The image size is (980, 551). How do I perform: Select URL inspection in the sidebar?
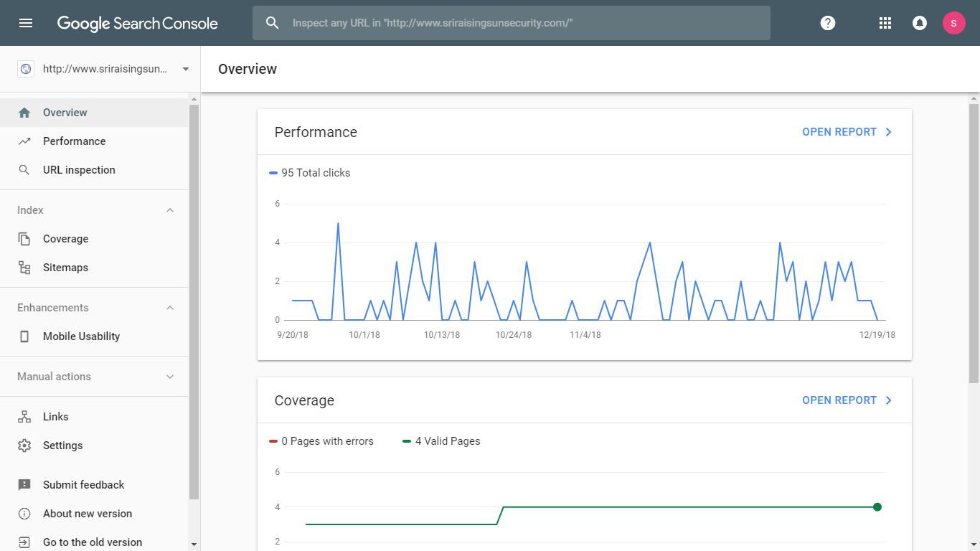click(79, 170)
